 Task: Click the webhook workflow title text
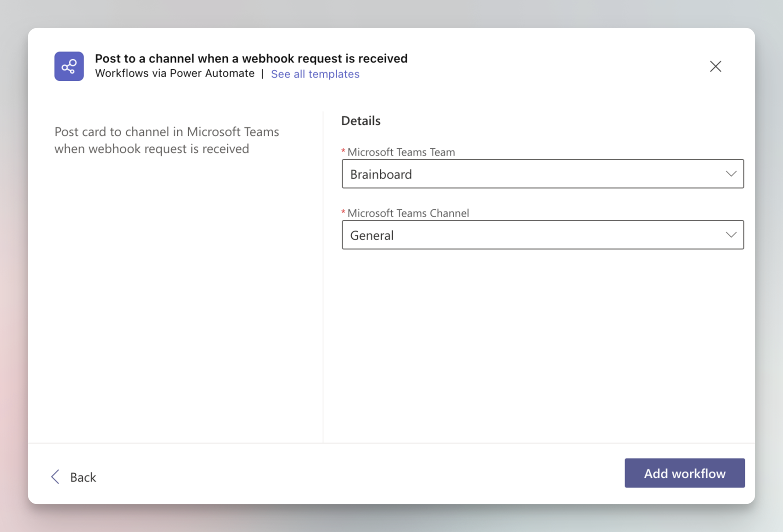pos(251,58)
